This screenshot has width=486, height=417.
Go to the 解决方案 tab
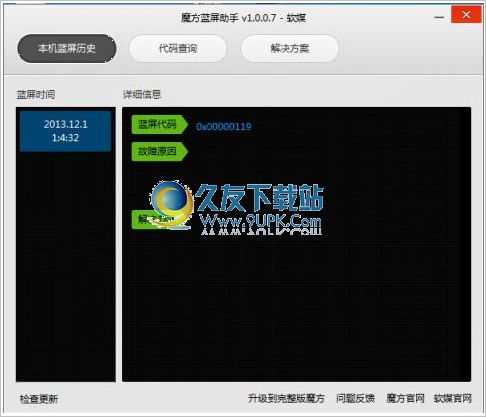click(290, 49)
